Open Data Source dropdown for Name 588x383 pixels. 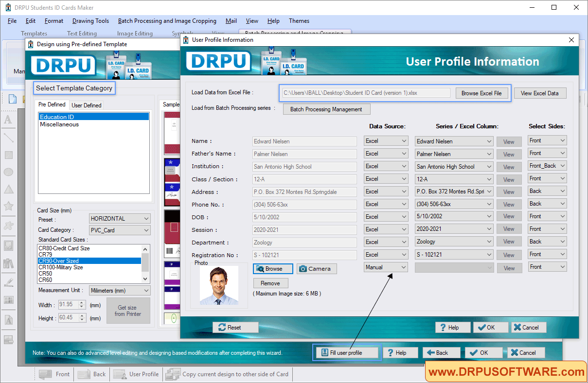386,141
